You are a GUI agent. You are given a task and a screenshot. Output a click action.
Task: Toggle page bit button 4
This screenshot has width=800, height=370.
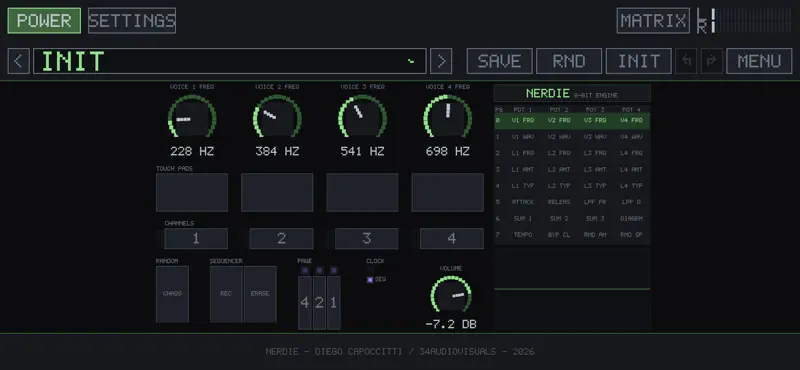pos(305,303)
